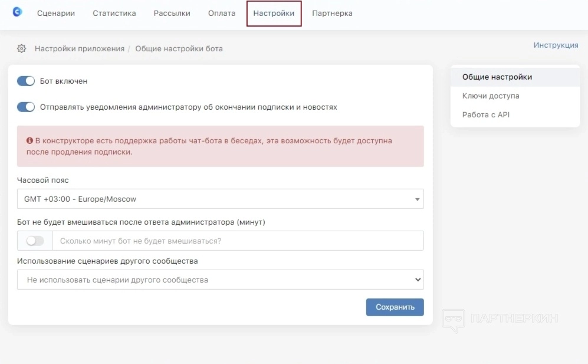Click the timezone dropdown arrow
The image size is (588, 364).
417,199
